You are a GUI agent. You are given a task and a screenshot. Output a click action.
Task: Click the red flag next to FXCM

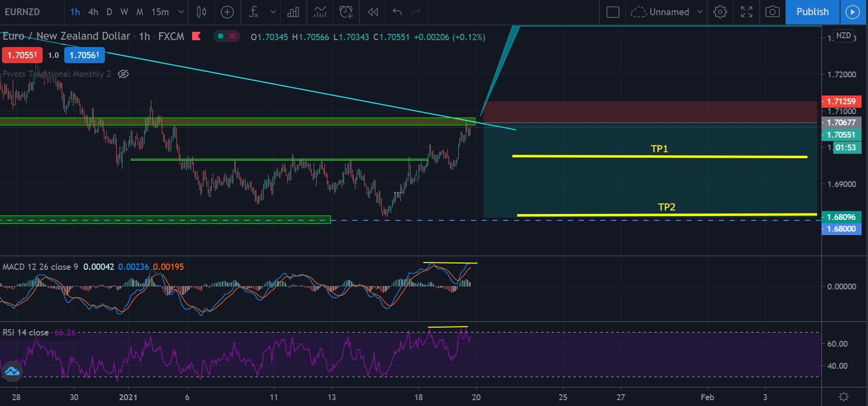click(197, 36)
